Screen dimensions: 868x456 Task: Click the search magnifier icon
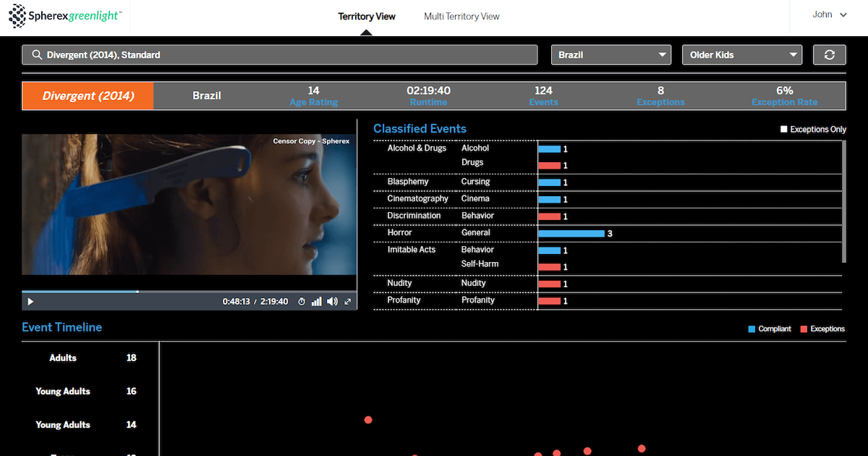[x=37, y=55]
